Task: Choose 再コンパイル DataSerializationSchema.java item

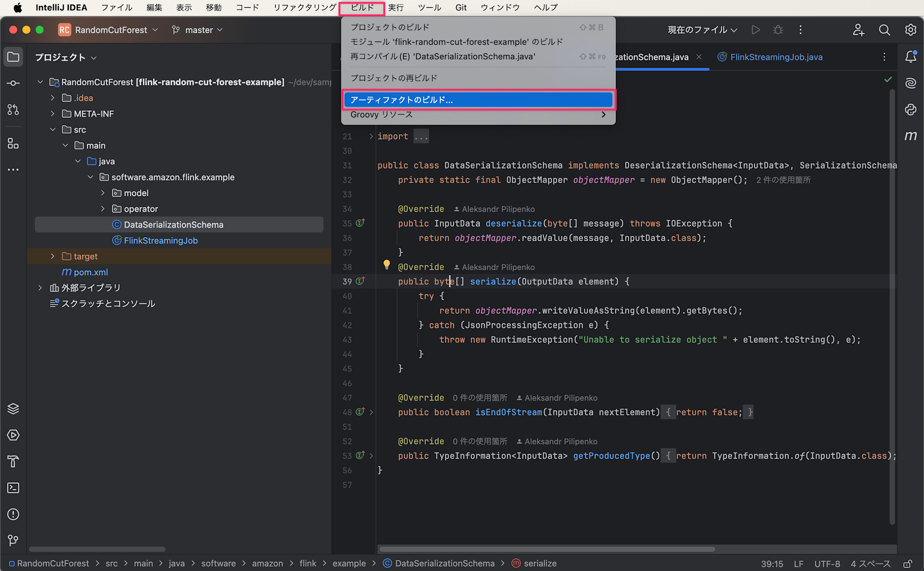Action: point(478,56)
